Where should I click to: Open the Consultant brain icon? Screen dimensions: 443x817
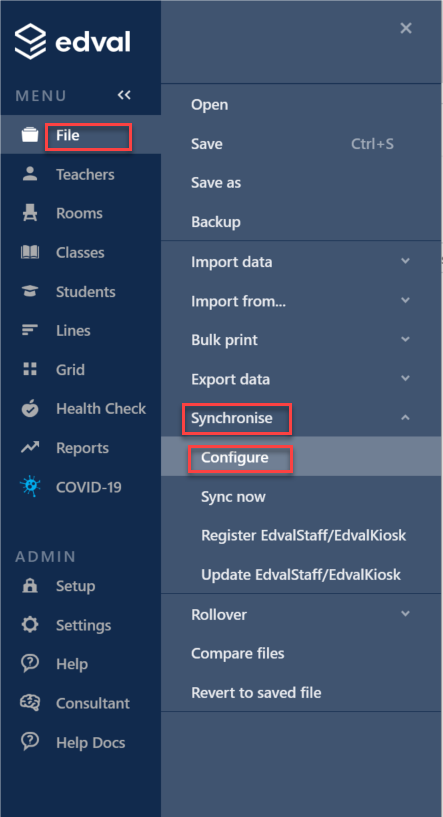tap(30, 703)
